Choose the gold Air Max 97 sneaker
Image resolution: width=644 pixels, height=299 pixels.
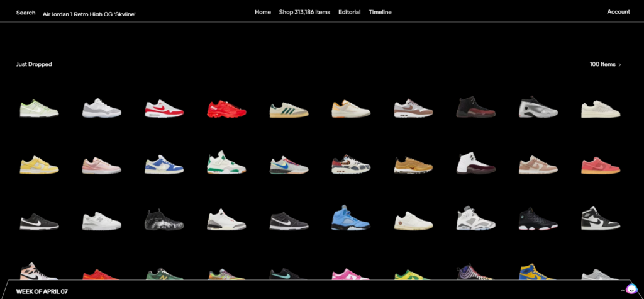tap(413, 165)
